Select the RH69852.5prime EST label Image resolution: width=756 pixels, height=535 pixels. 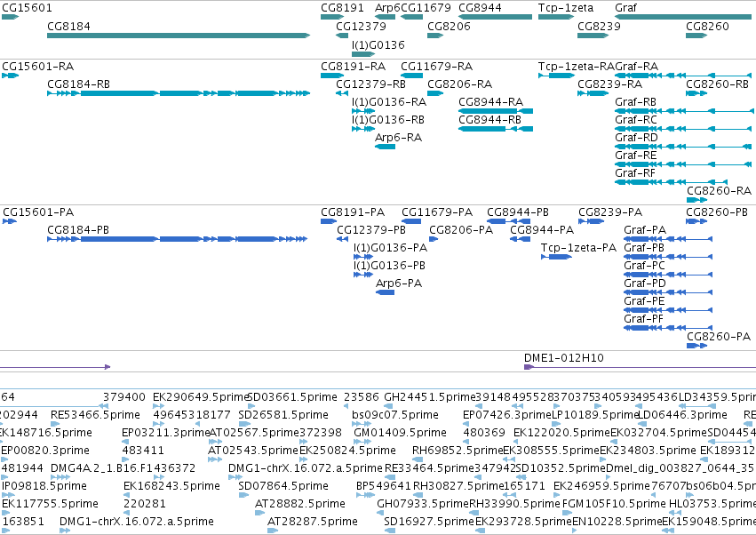458,451
